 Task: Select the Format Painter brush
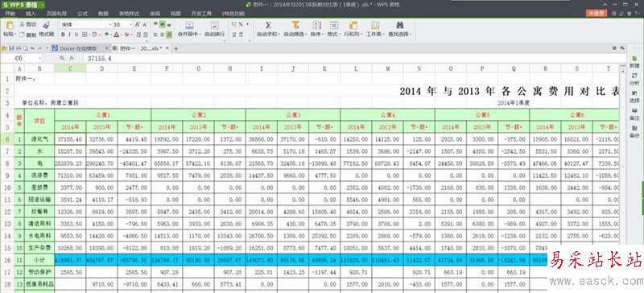[47, 25]
